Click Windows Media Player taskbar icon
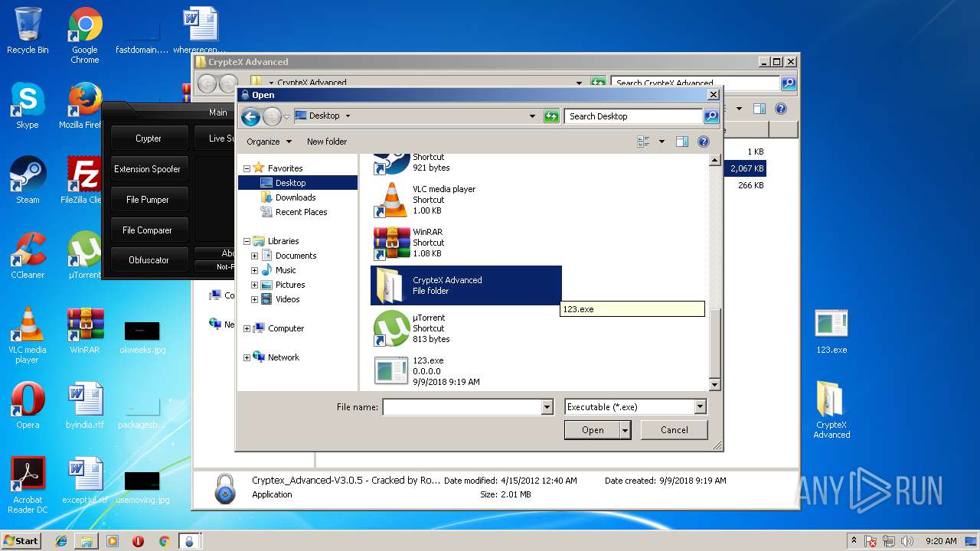 coord(113,541)
